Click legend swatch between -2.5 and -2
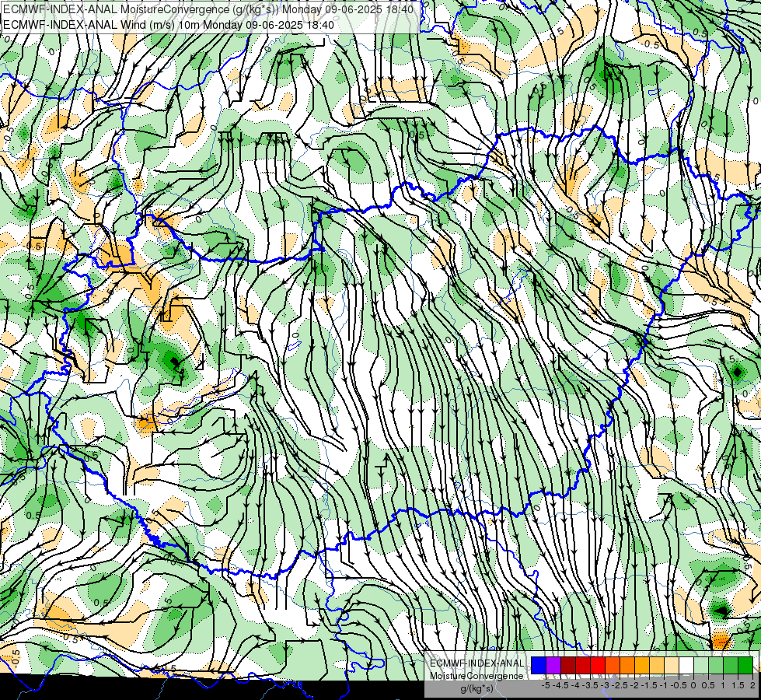 (627, 666)
